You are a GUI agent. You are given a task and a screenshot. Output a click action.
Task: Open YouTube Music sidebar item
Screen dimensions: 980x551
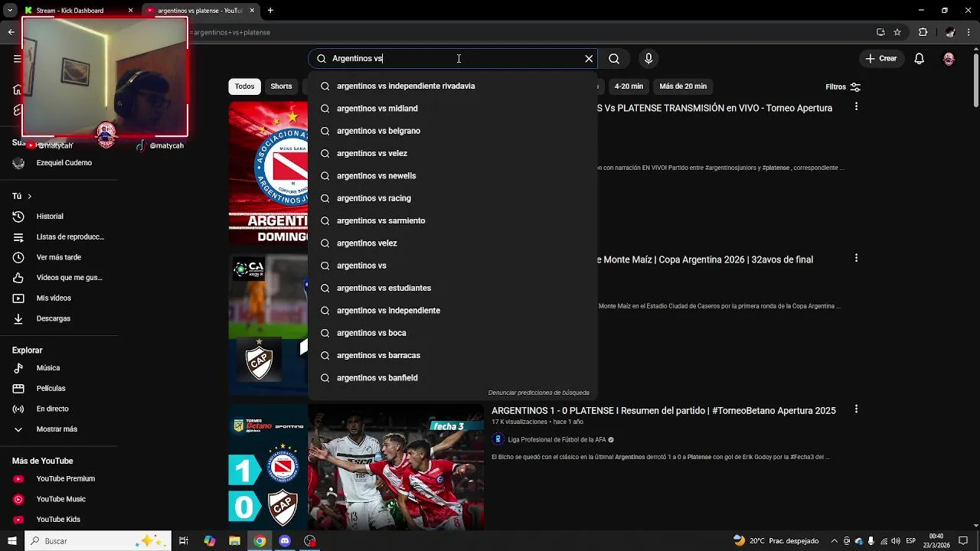click(x=59, y=499)
